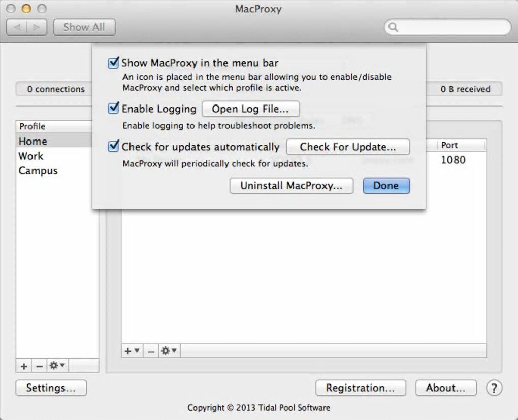The image size is (518, 420).
Task: Click the Port column header
Action: coord(461,145)
